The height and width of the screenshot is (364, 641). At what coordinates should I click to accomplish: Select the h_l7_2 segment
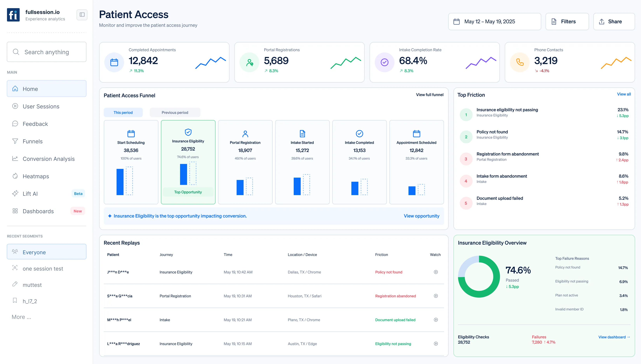pyautogui.click(x=46, y=301)
